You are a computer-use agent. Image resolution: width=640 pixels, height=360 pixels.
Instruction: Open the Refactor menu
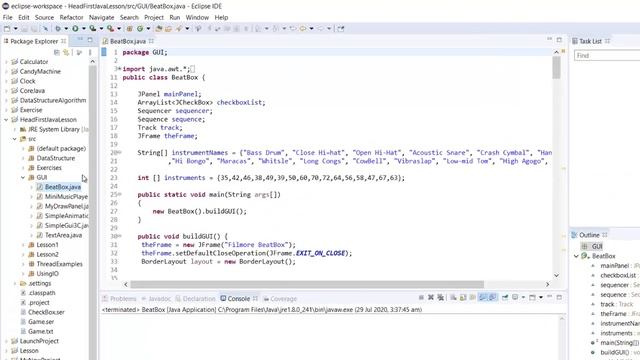[x=71, y=18]
